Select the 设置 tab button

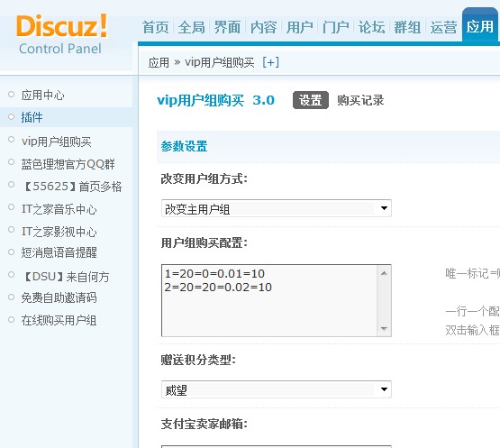click(311, 100)
